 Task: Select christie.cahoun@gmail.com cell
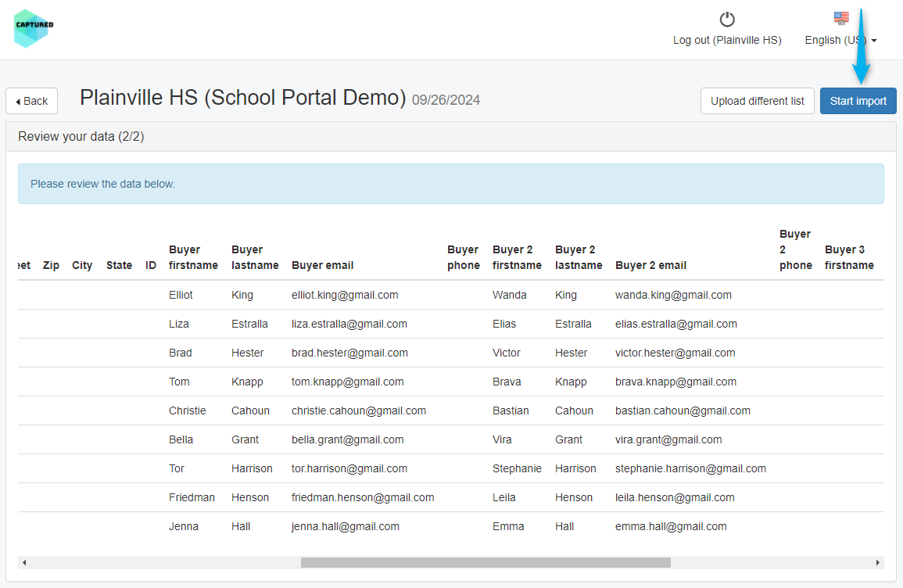[x=359, y=411]
